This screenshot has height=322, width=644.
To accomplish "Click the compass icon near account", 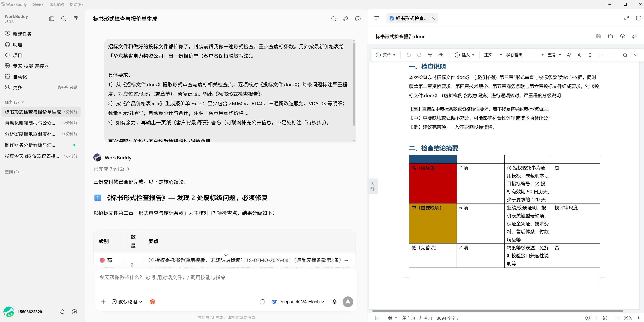I will pos(74,312).
